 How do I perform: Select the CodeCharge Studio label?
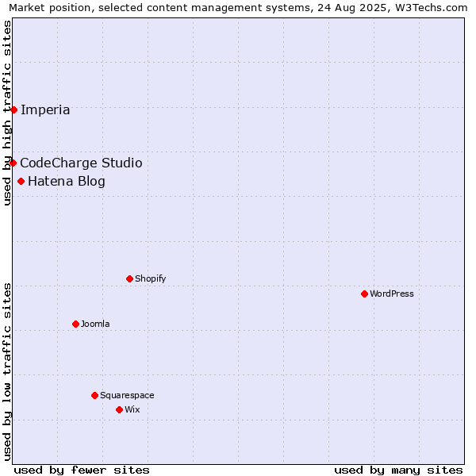[81, 163]
